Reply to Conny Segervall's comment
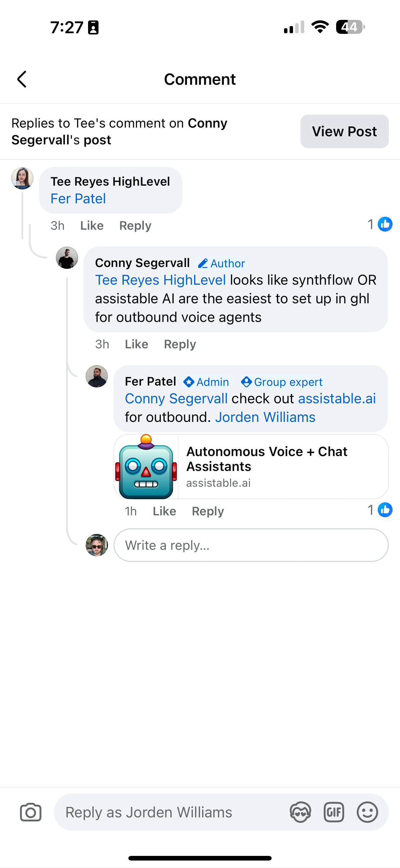This screenshot has width=400, height=868. 180,344
